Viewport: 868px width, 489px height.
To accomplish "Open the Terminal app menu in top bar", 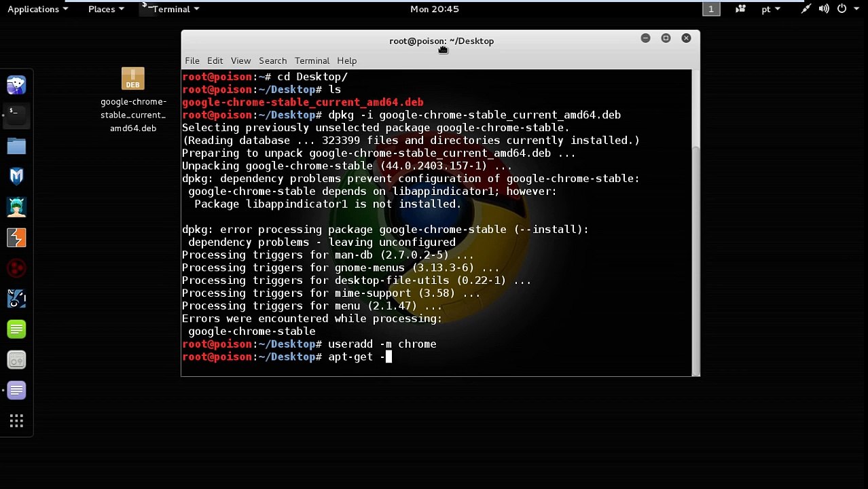I will point(170,9).
